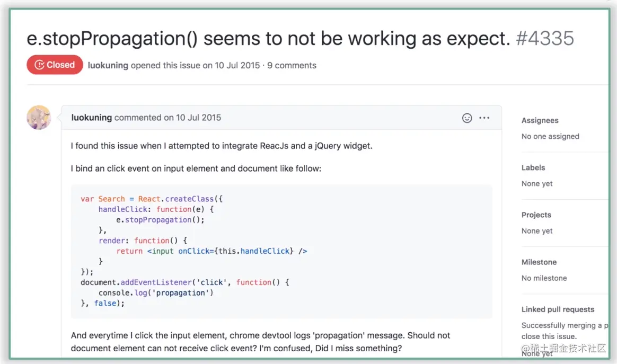Expand the Assignees sidebar section
This screenshot has width=617, height=364.
[x=540, y=121]
